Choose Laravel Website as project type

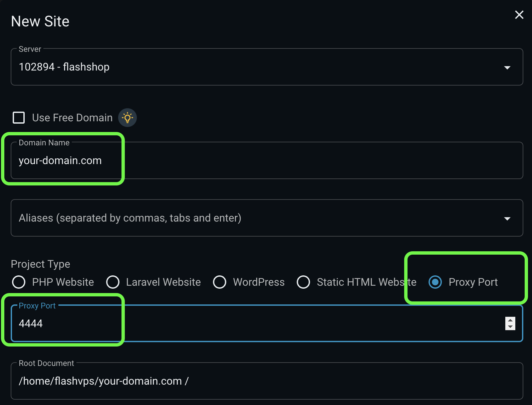[113, 282]
